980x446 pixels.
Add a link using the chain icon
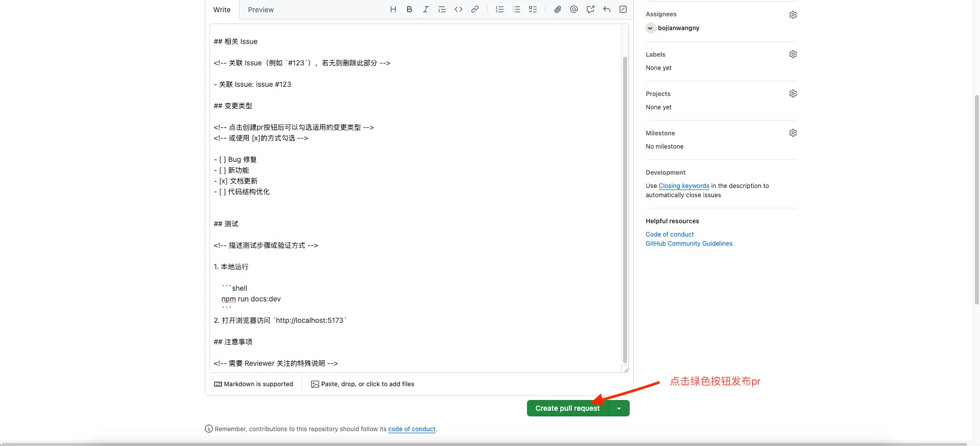pyautogui.click(x=475, y=9)
